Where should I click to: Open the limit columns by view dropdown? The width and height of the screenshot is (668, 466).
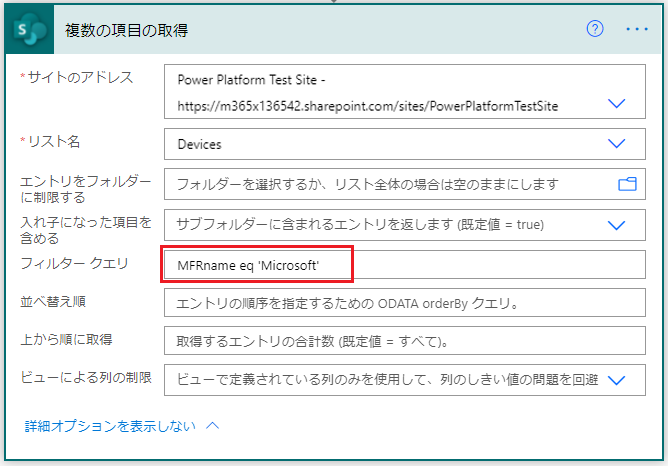pyautogui.click(x=616, y=380)
